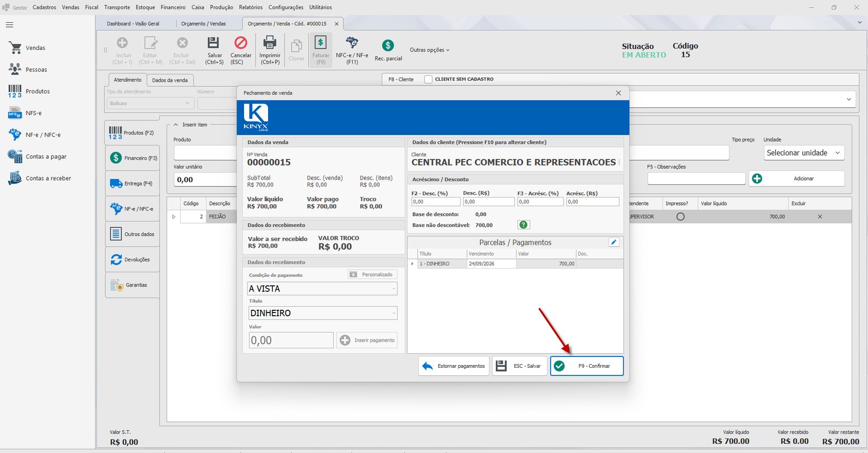Click the Salvar (Ctrl+S) toolbar icon

click(x=213, y=43)
